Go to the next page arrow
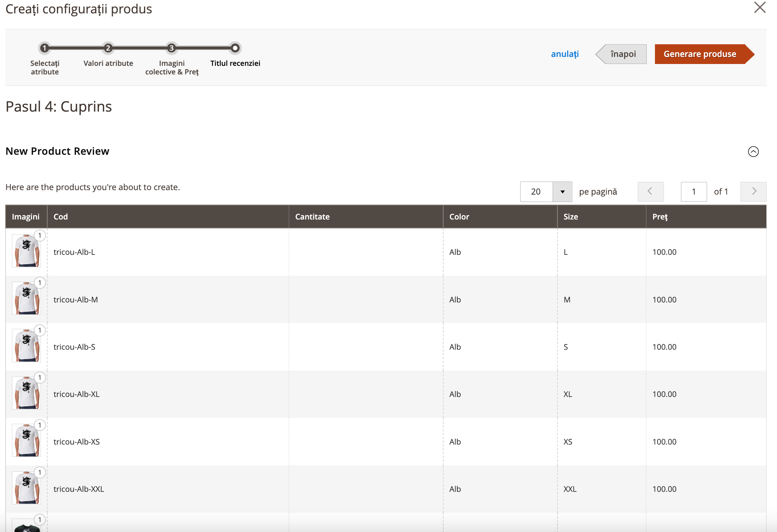 click(754, 192)
